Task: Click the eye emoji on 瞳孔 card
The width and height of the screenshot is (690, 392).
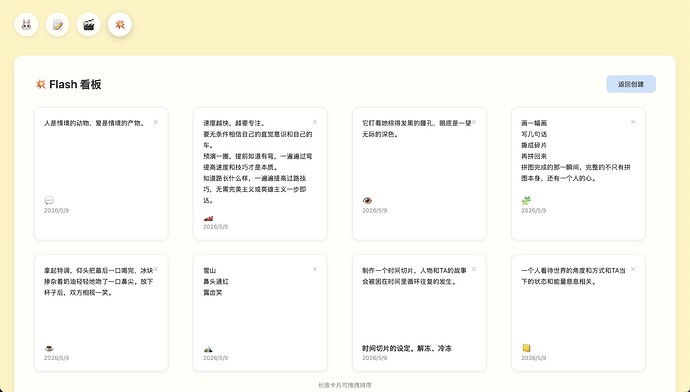Action: (x=367, y=201)
